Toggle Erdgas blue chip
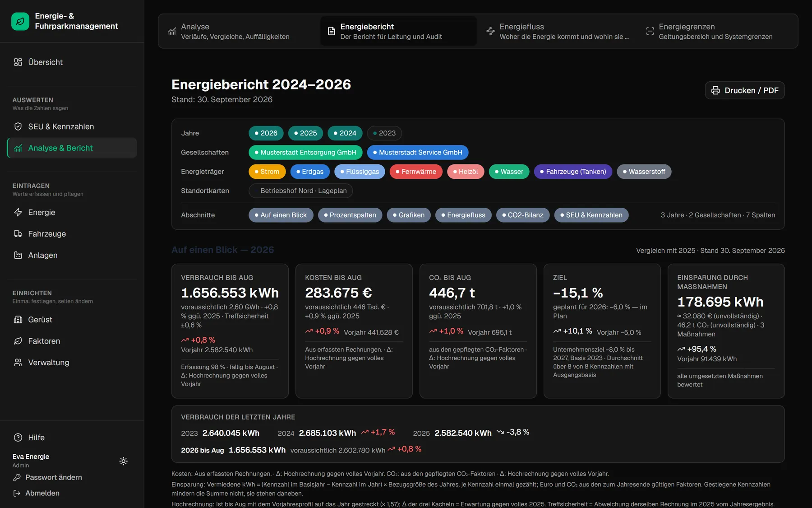This screenshot has height=508, width=812. click(310, 172)
